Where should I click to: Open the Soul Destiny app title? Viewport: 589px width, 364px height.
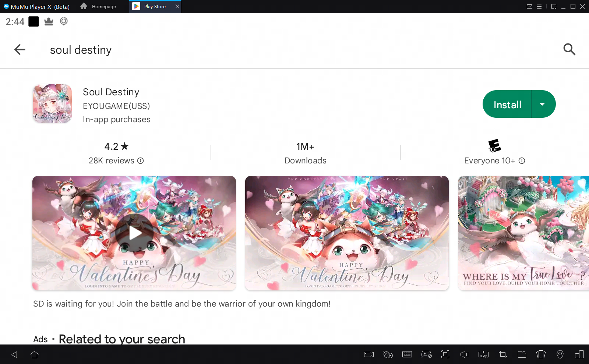tap(111, 92)
